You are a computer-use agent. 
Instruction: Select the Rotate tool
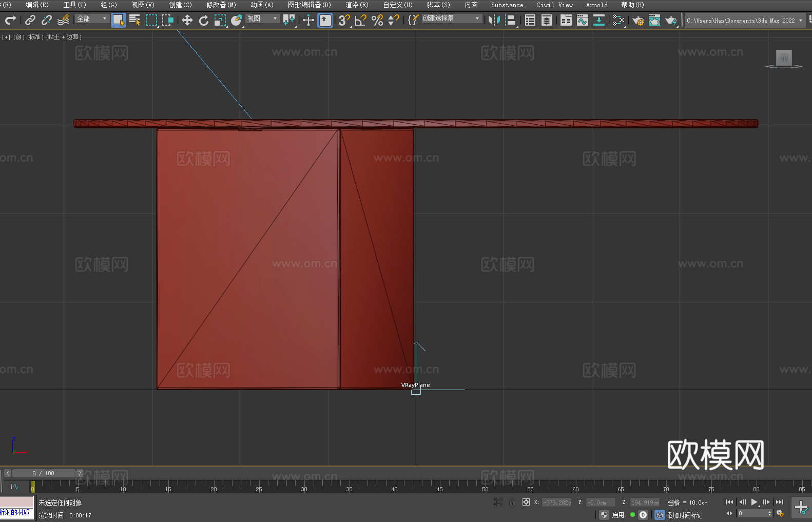click(204, 20)
